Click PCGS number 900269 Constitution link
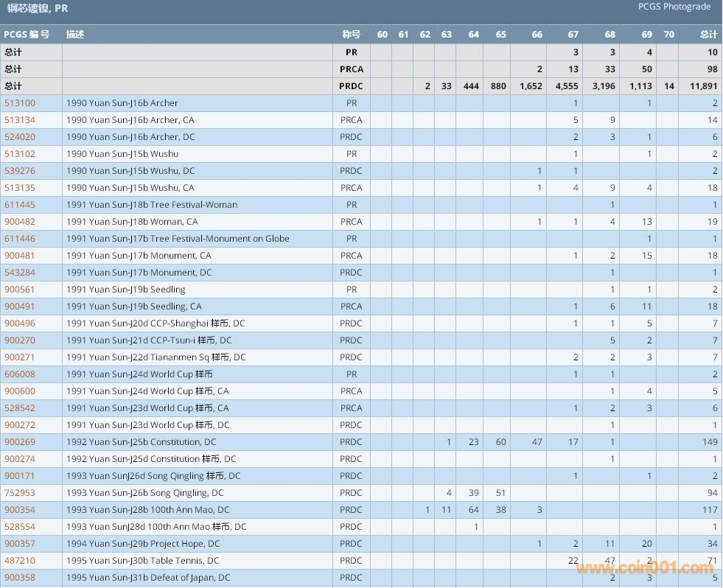The height and width of the screenshot is (588, 723). tap(20, 442)
